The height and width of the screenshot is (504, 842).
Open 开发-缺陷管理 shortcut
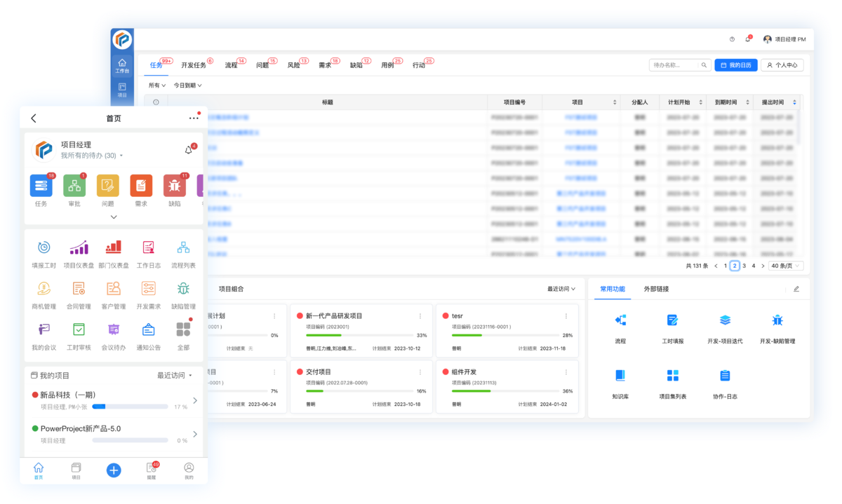pyautogui.click(x=777, y=320)
